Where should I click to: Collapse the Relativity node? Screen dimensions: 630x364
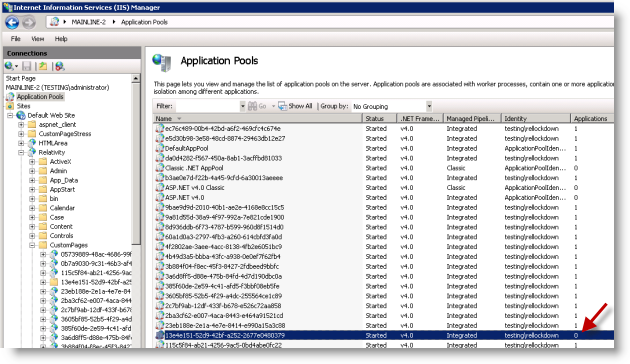tap(21, 153)
